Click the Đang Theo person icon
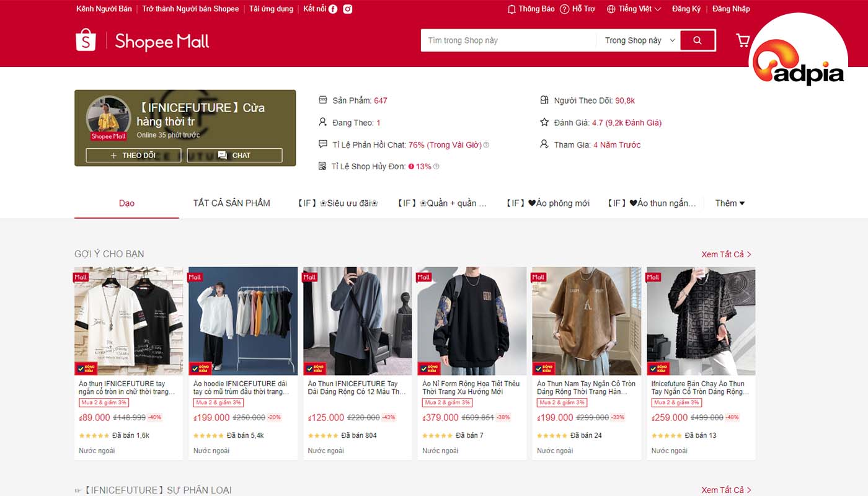868x496 pixels. click(x=322, y=122)
